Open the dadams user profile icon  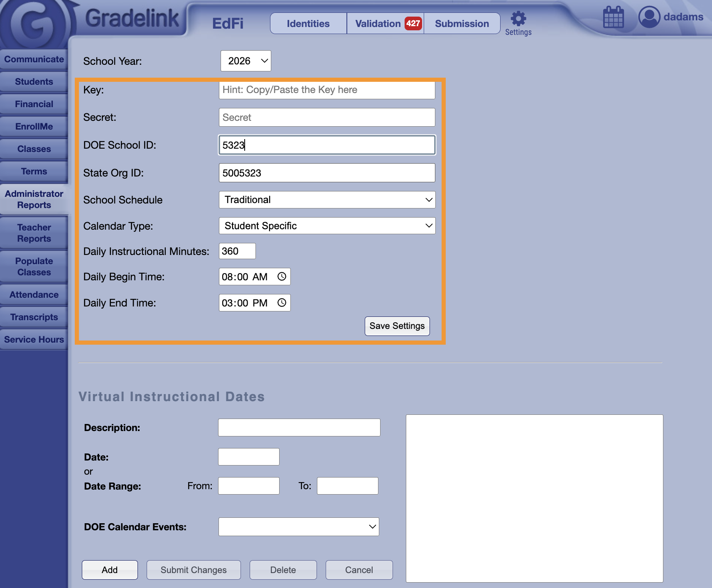(649, 17)
